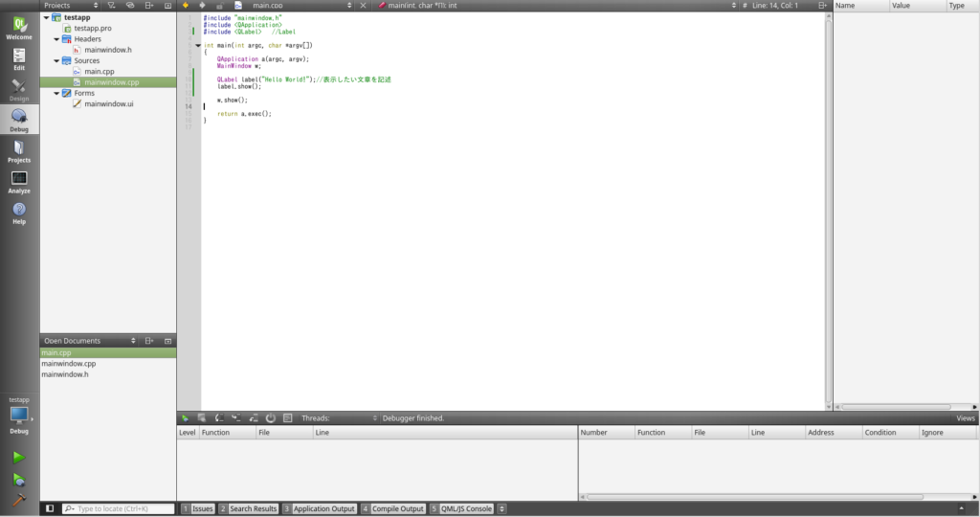The width and height of the screenshot is (980, 517).
Task: Toggle the left sidebar visibility
Action: (x=50, y=508)
